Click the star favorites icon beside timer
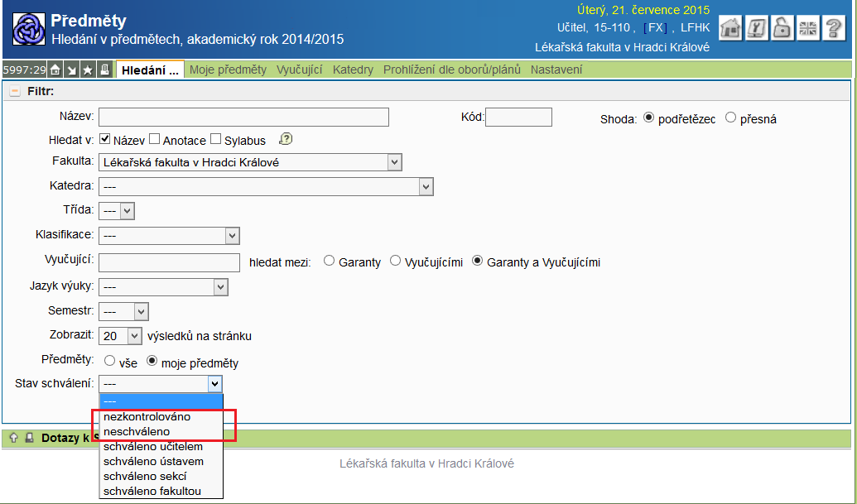 (x=88, y=70)
